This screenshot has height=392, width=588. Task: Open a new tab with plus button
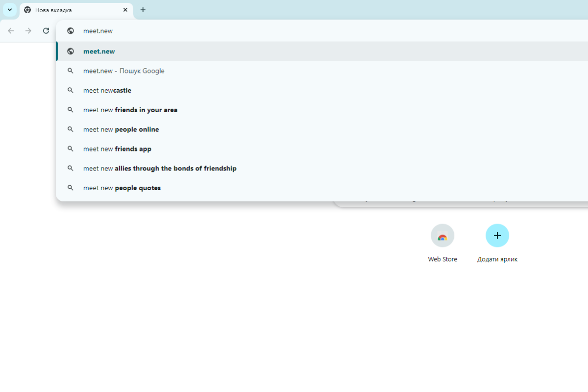pyautogui.click(x=143, y=10)
